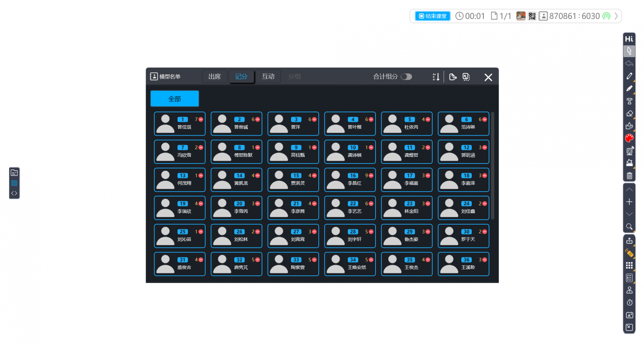Select the pen drawing tool
Screen dimensions: 644x343
pos(629,76)
